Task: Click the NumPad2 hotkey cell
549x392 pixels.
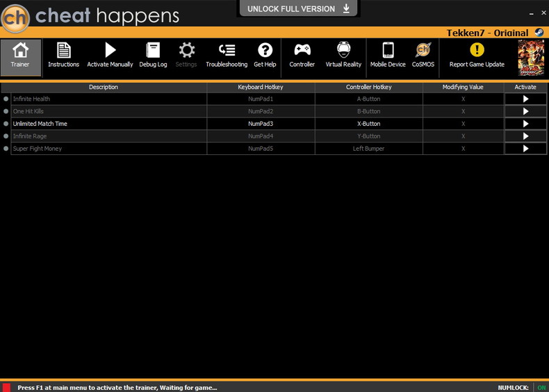Action: (261, 111)
